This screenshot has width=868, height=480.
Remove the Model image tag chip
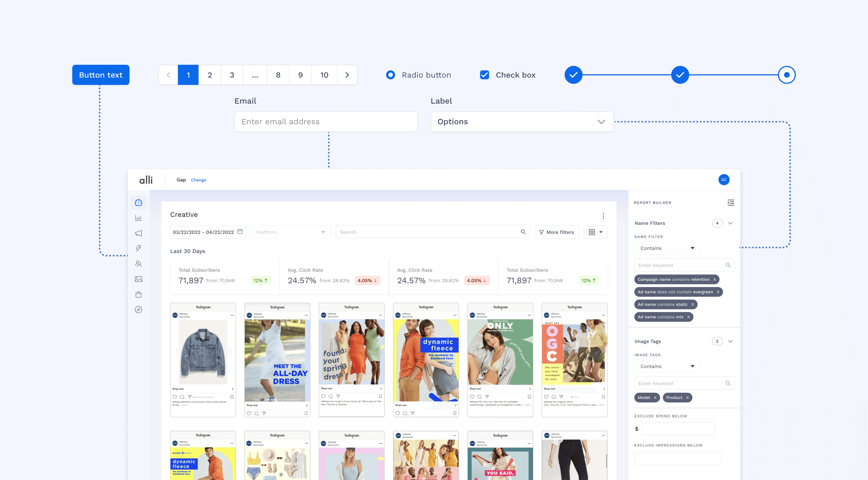click(655, 397)
